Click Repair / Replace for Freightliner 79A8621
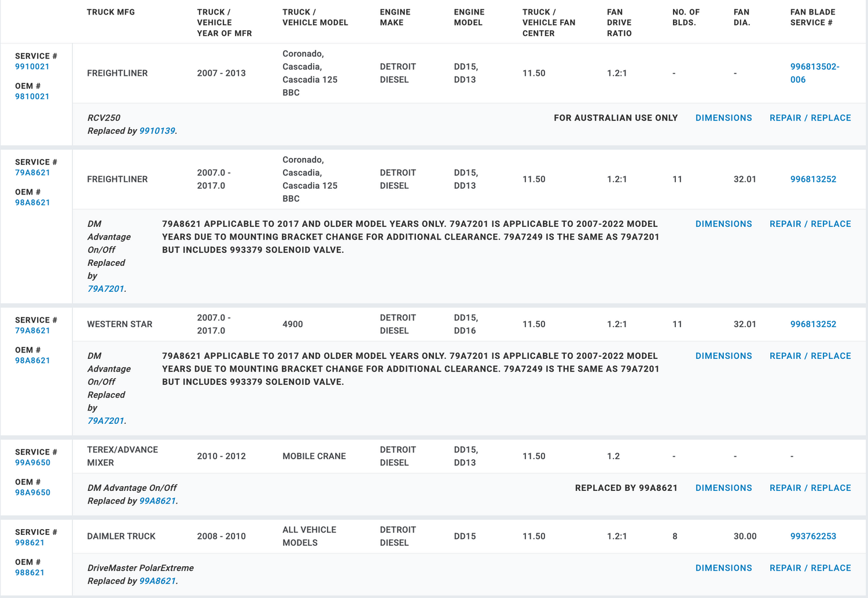Viewport: 868px width, 598px height. coord(810,224)
